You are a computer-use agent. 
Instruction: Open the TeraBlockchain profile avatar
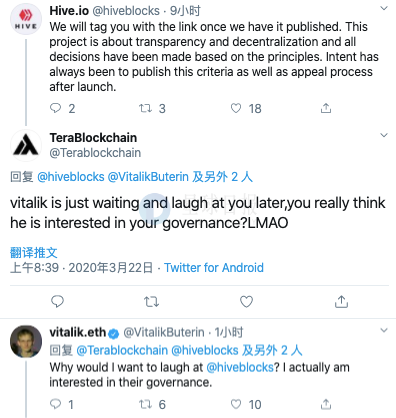[x=26, y=145]
